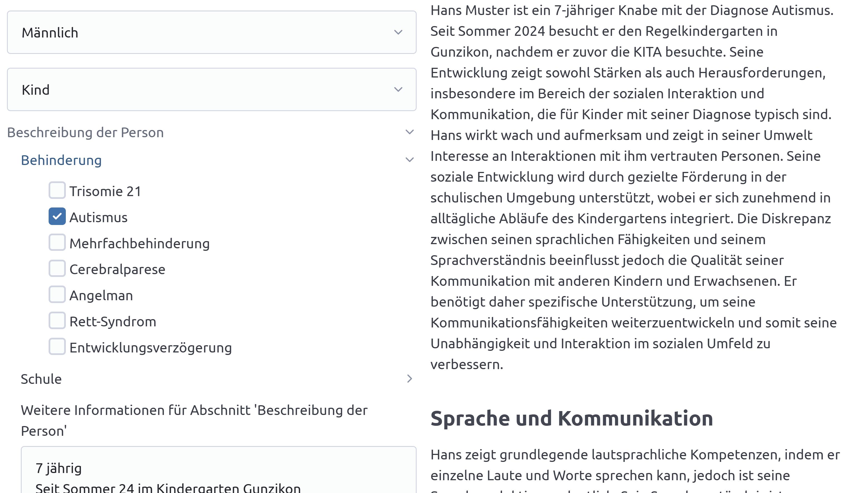
Task: Click the Schule section label
Action: (41, 379)
